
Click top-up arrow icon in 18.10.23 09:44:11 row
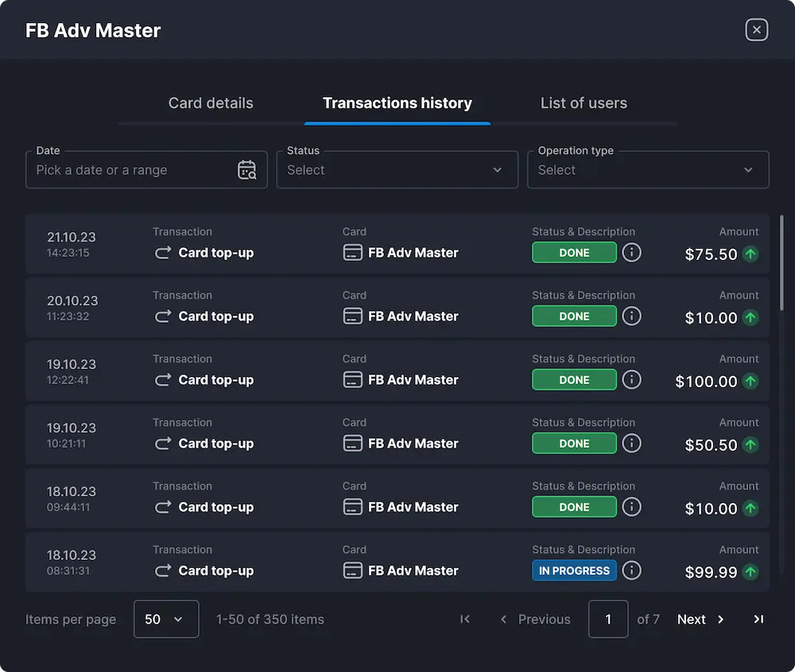pos(163,507)
